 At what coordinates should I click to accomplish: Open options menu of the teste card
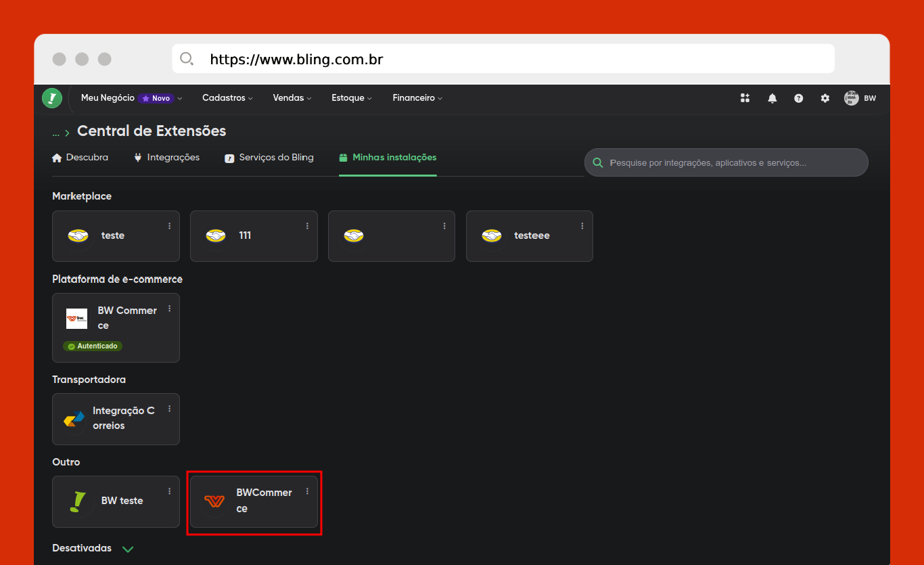point(169,226)
